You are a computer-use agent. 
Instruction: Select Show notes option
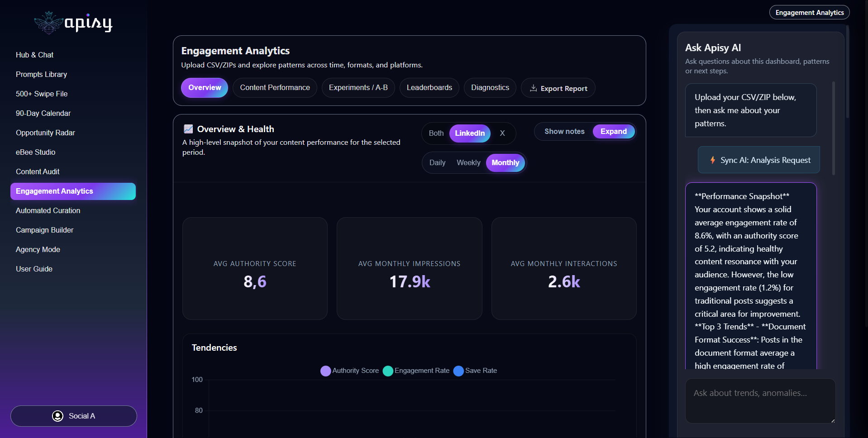564,131
